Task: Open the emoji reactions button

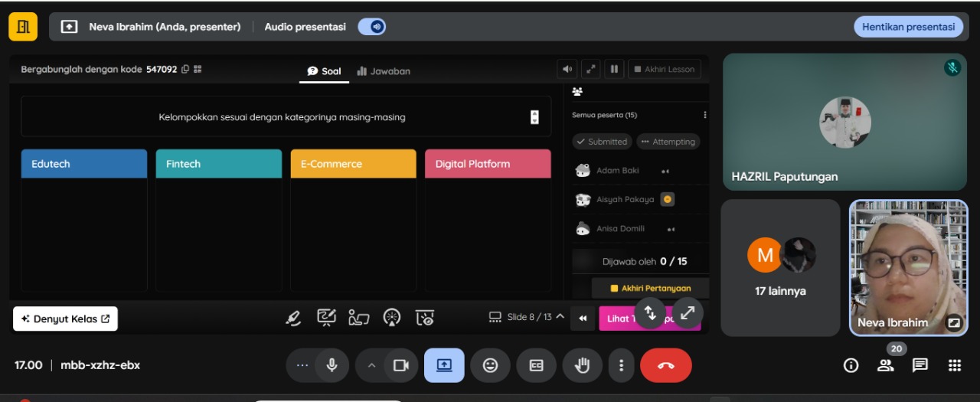Action: [490, 365]
